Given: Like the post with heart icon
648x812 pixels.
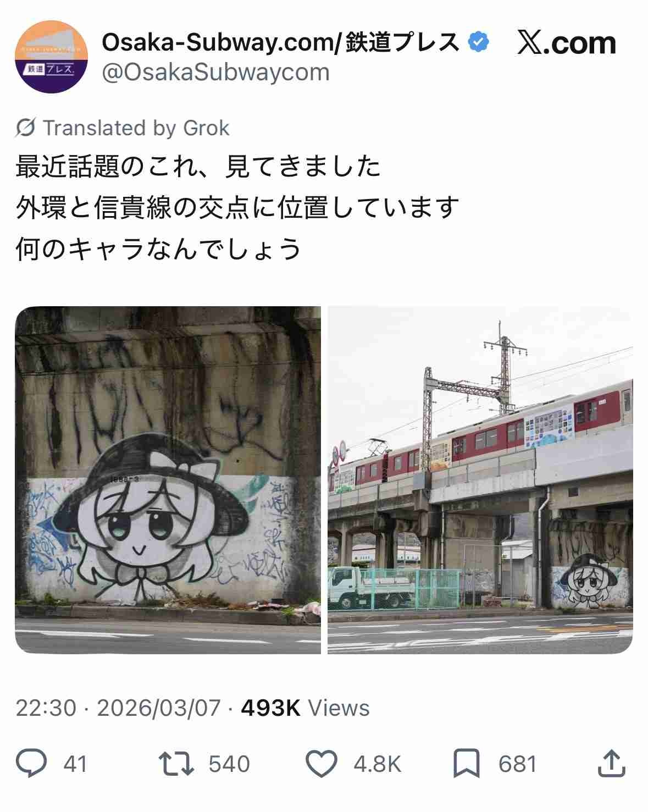Looking at the screenshot, I should click(321, 764).
